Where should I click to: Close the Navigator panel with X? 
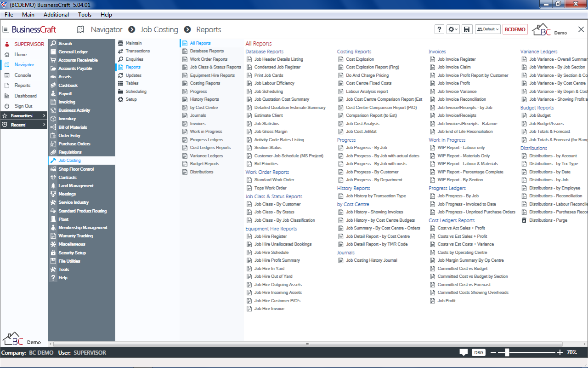point(581,29)
